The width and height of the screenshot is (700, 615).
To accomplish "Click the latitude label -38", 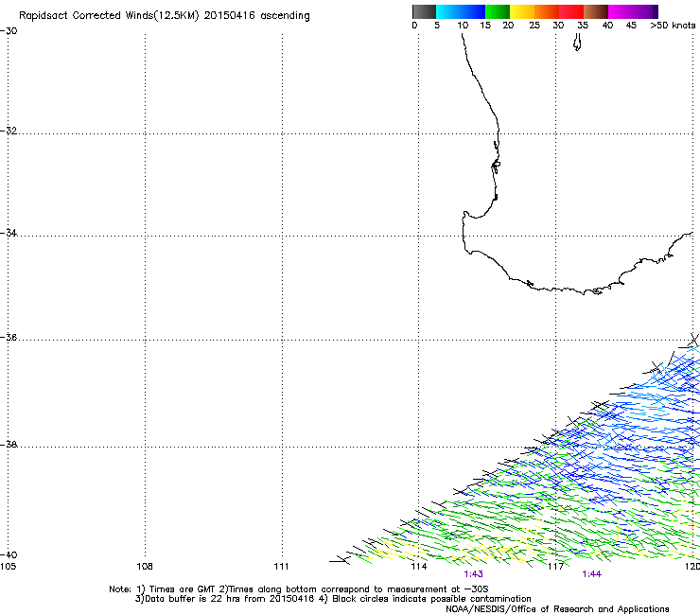I will coord(9,445).
